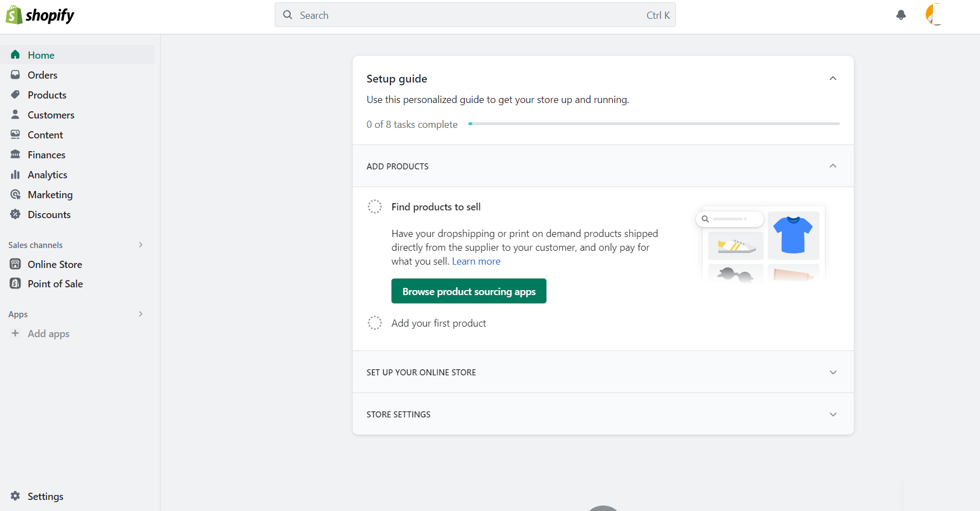Click the plus icon beside Add apps
This screenshot has width=980, height=511.
pyautogui.click(x=16, y=333)
